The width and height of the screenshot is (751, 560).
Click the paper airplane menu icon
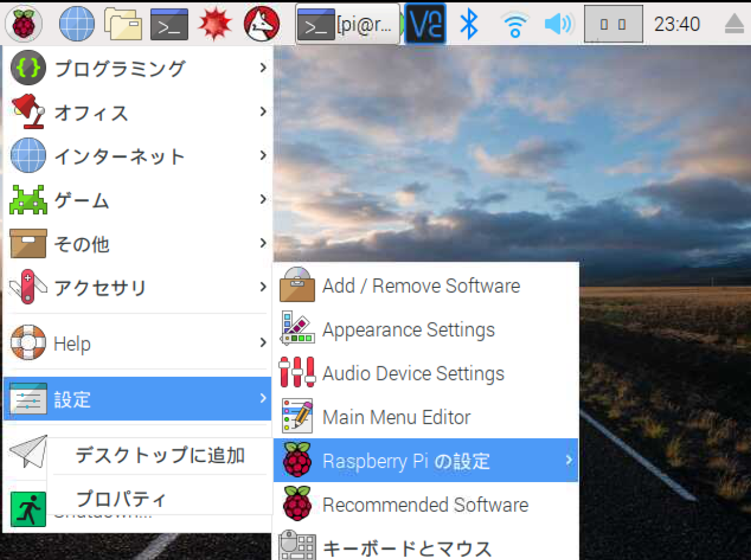click(x=28, y=450)
